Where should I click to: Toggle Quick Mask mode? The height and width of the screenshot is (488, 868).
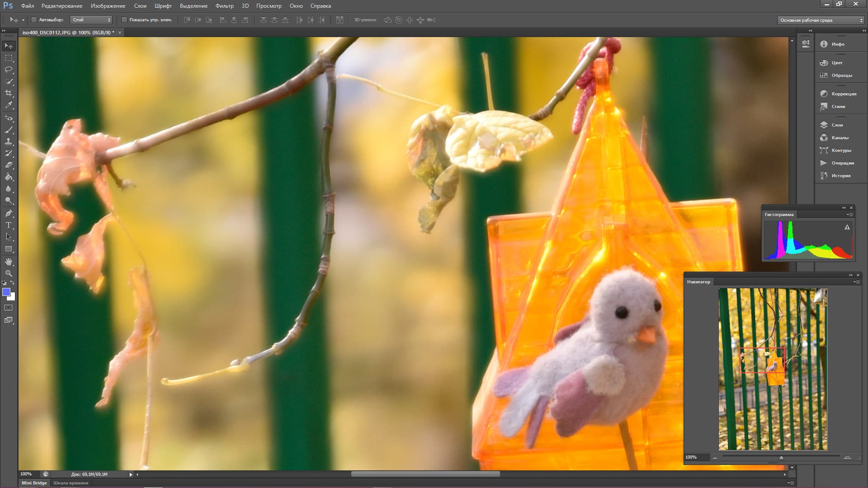coord(9,308)
